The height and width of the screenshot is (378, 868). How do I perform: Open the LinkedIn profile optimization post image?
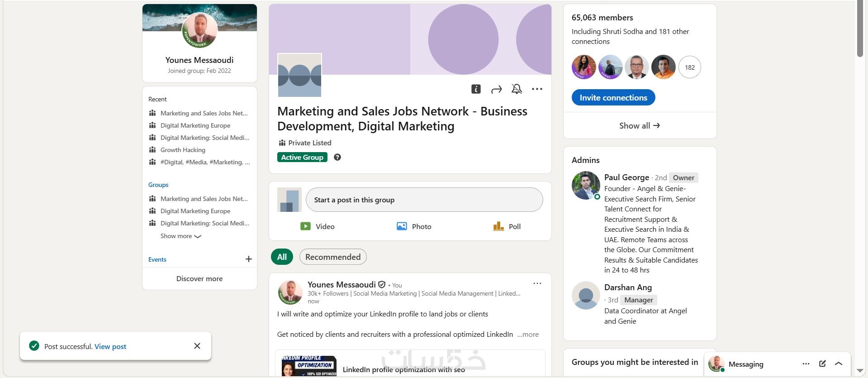[309, 366]
